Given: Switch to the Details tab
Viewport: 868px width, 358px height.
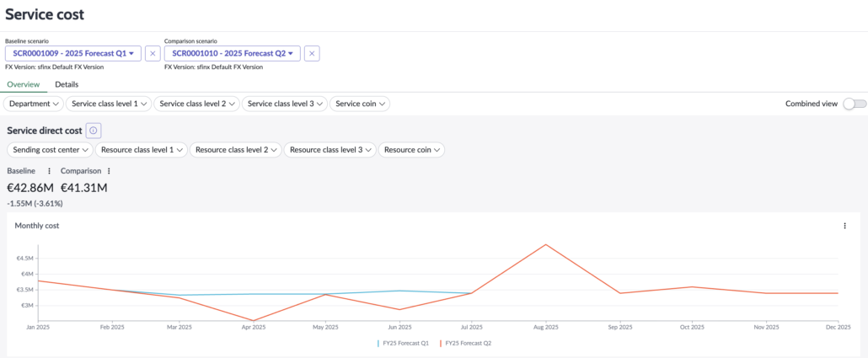Looking at the screenshot, I should [67, 84].
